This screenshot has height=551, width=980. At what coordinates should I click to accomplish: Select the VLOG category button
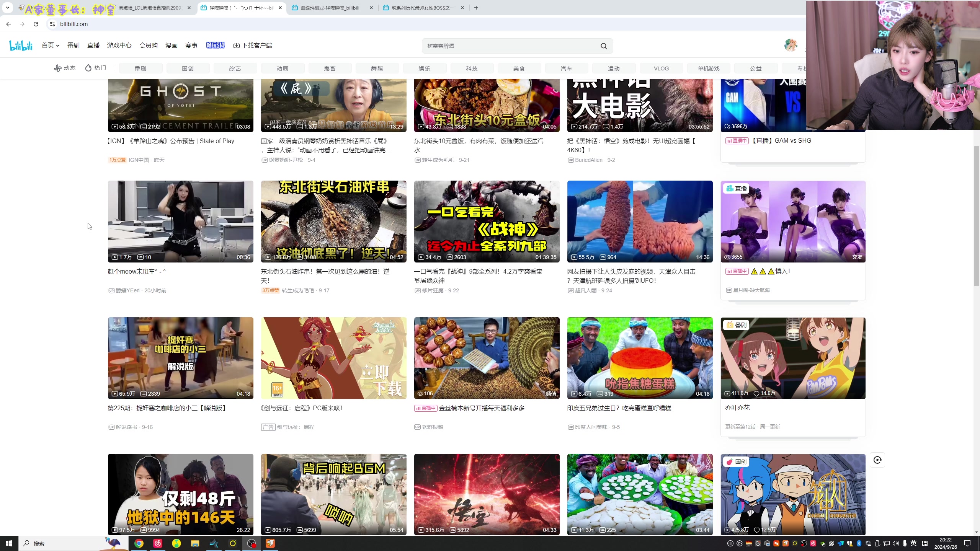coord(661,68)
